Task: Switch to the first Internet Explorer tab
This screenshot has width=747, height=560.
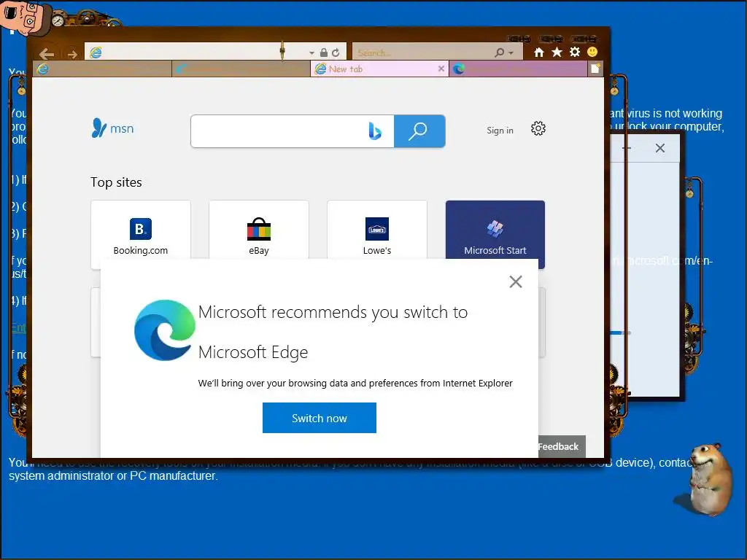Action: [102, 69]
